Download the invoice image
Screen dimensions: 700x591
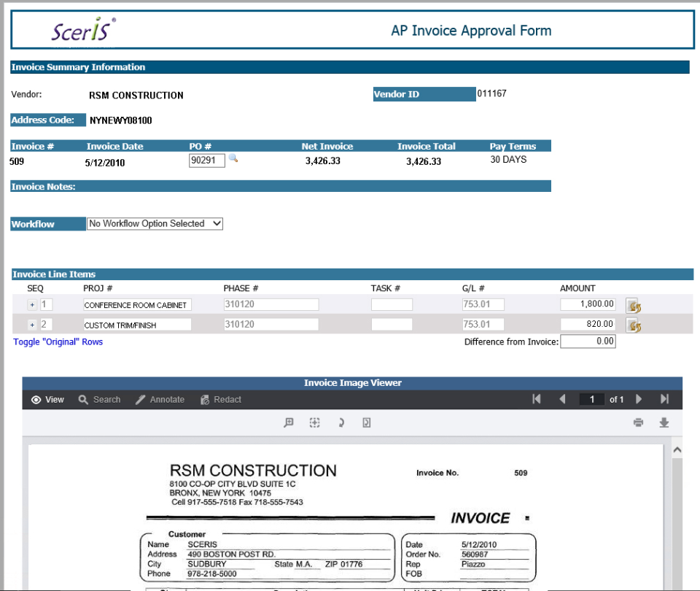point(664,422)
